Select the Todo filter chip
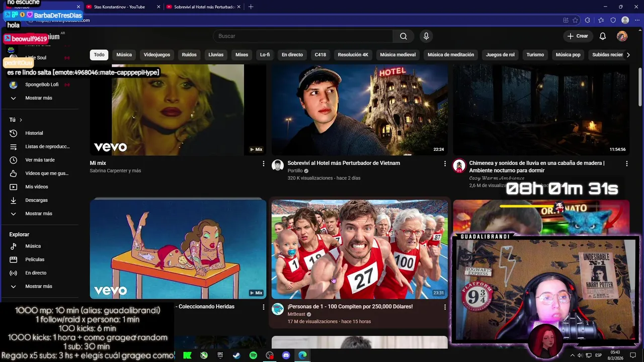The height and width of the screenshot is (362, 644). point(99,55)
